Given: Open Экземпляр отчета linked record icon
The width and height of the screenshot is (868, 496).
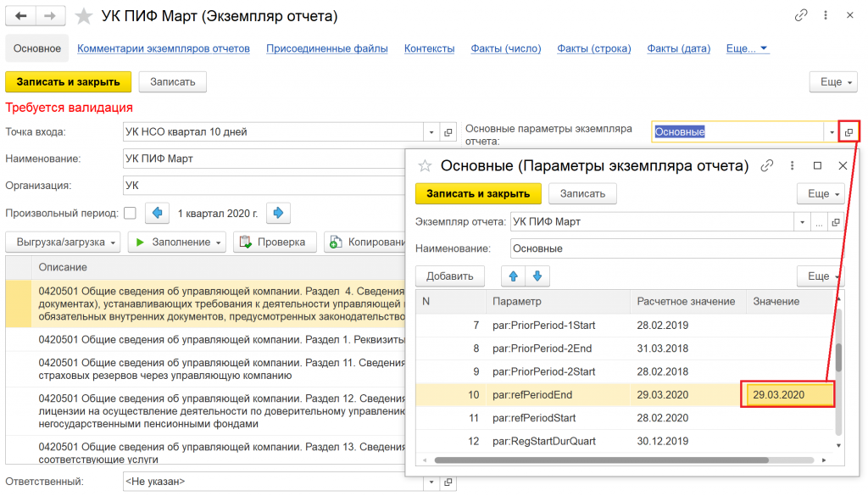Looking at the screenshot, I should tap(836, 222).
